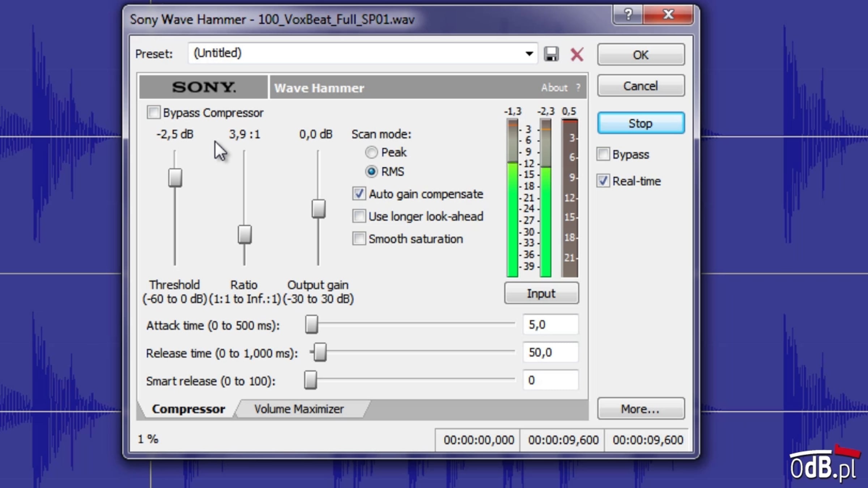Click the Threshold slider handle

[175, 177]
